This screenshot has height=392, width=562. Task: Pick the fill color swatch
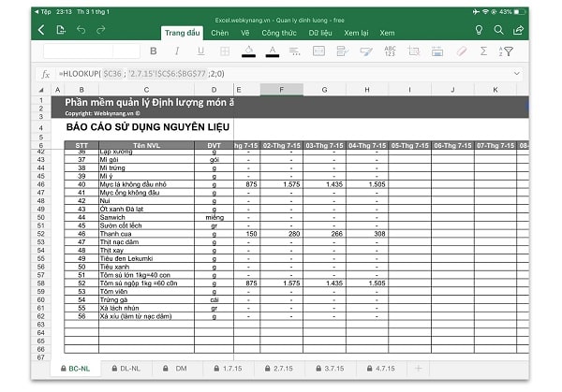249,51
